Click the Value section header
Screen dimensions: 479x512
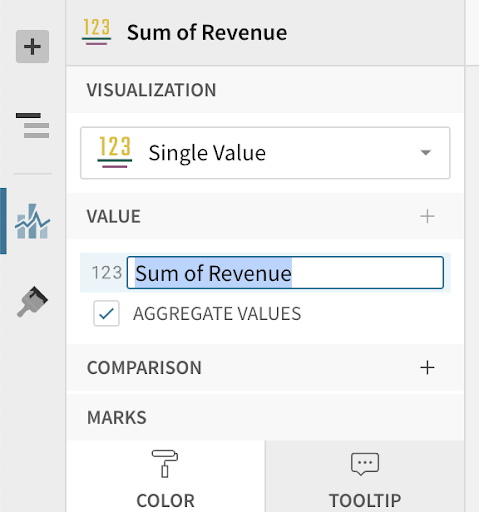point(114,216)
